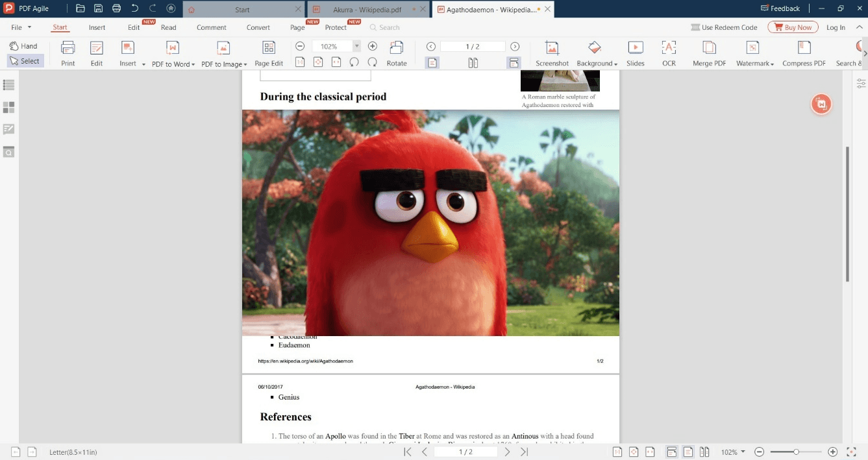
Task: Click the PDF to Image icon
Action: [x=223, y=48]
